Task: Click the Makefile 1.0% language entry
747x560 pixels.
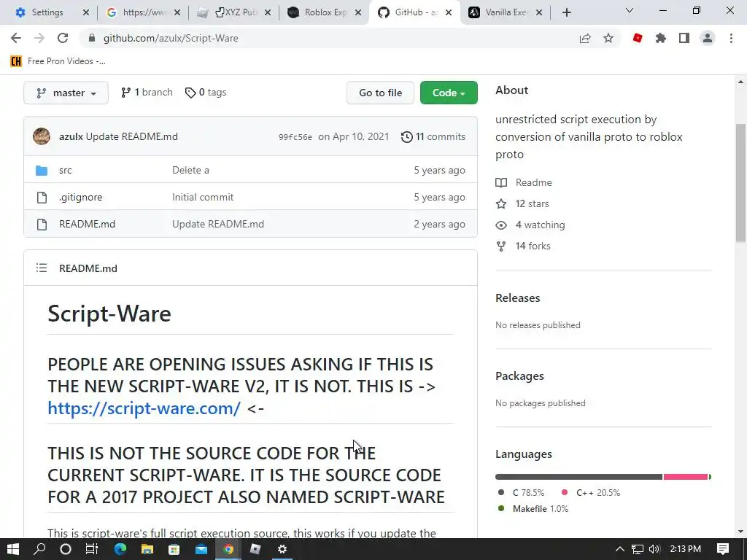Action: pos(533,508)
